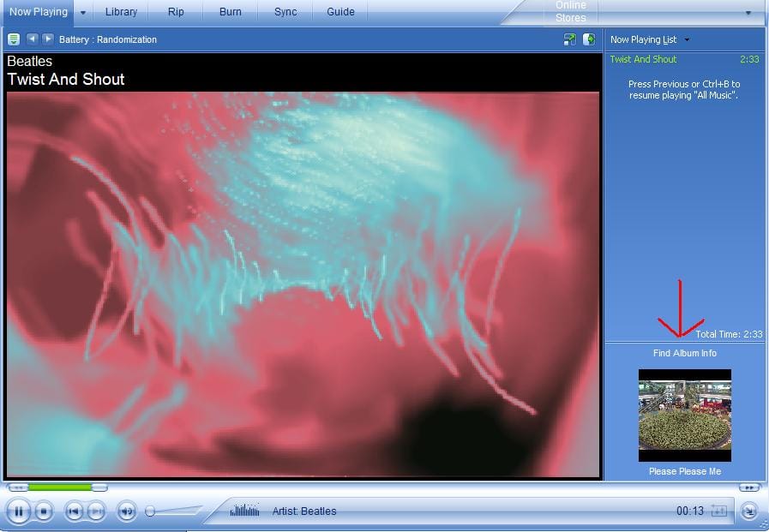Click the album art thumbnail
Screen dimensions: 769x532
coord(685,415)
